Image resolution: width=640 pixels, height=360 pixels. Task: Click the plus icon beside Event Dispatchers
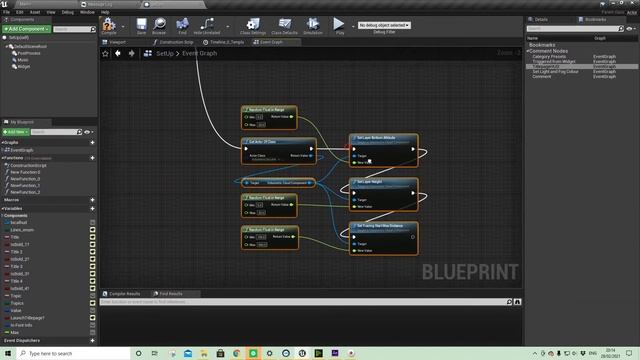tap(92, 340)
